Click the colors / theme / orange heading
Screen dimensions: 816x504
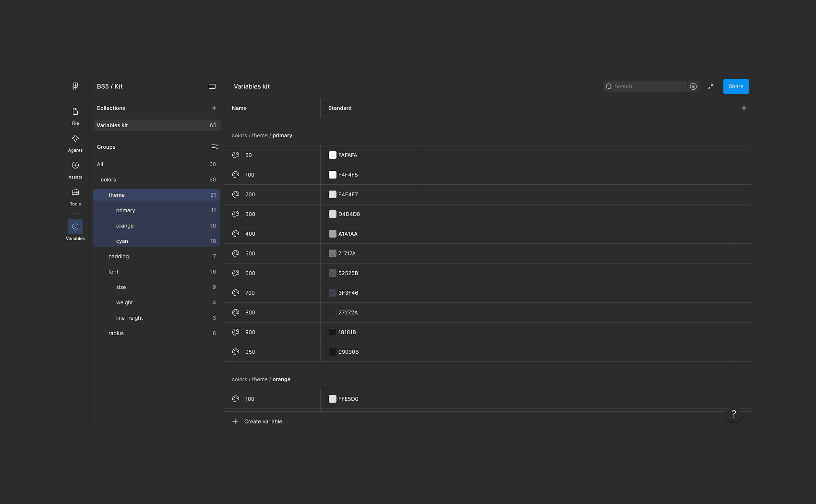pyautogui.click(x=261, y=379)
